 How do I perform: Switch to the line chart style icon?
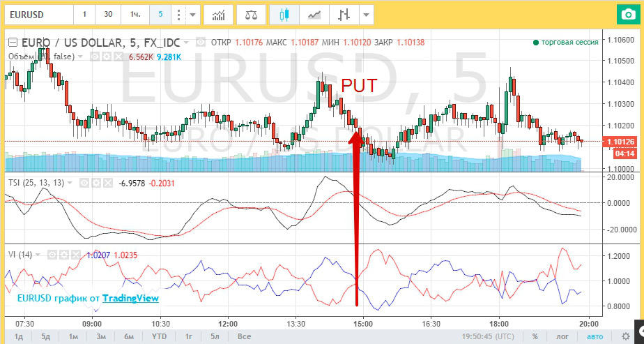coord(314,14)
